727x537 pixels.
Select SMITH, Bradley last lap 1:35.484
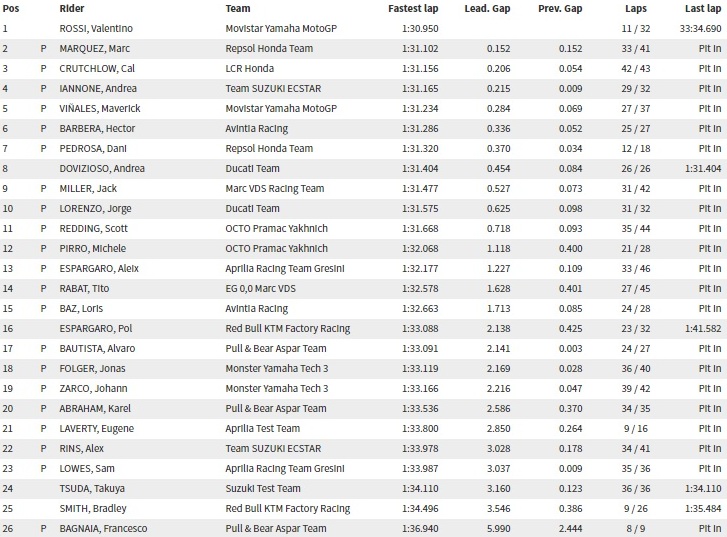pos(703,508)
